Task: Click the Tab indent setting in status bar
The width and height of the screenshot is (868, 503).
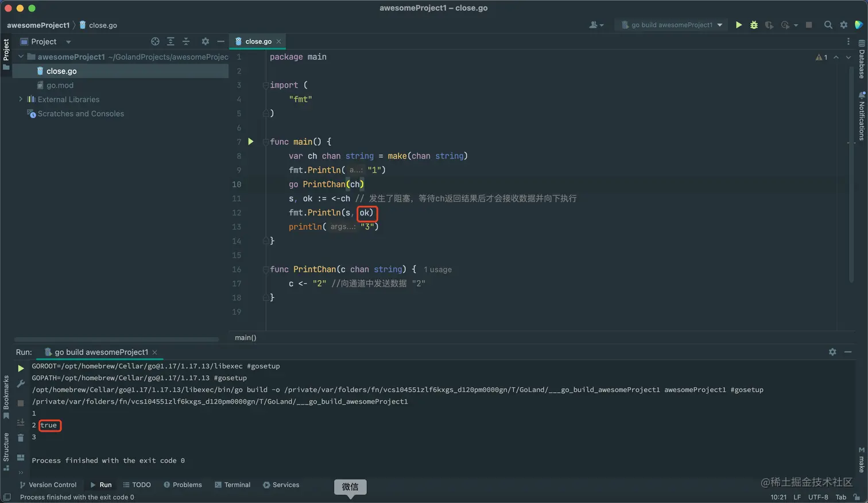Action: 841,497
